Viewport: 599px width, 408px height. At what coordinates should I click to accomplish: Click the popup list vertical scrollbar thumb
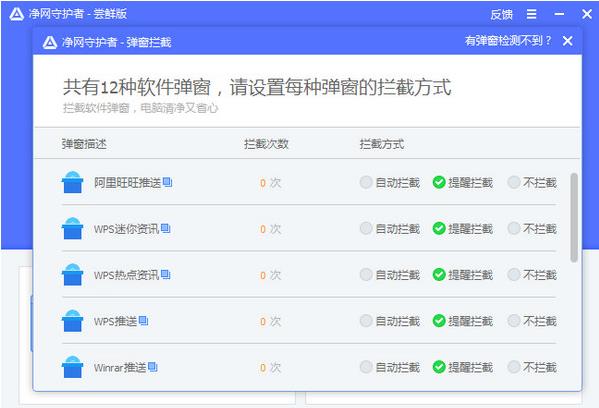[x=574, y=217]
